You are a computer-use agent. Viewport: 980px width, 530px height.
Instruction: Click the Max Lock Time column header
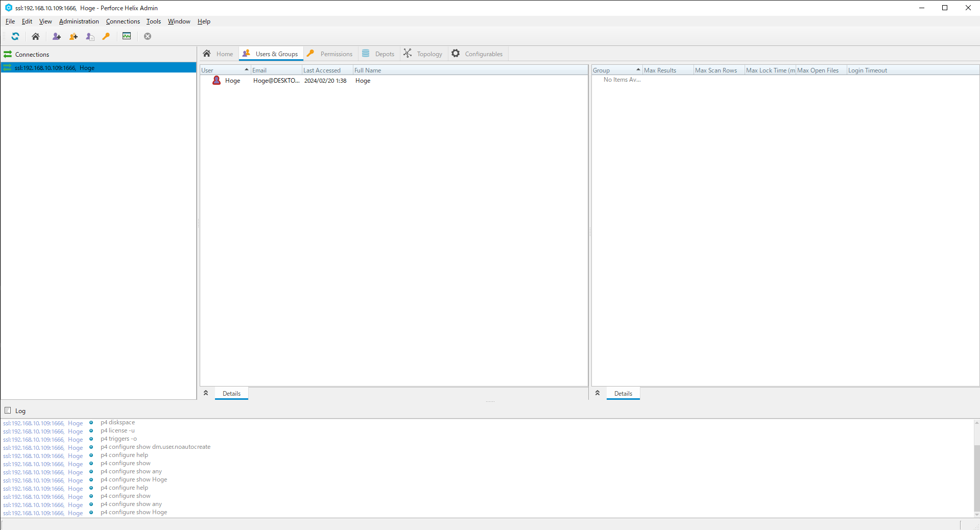click(770, 70)
